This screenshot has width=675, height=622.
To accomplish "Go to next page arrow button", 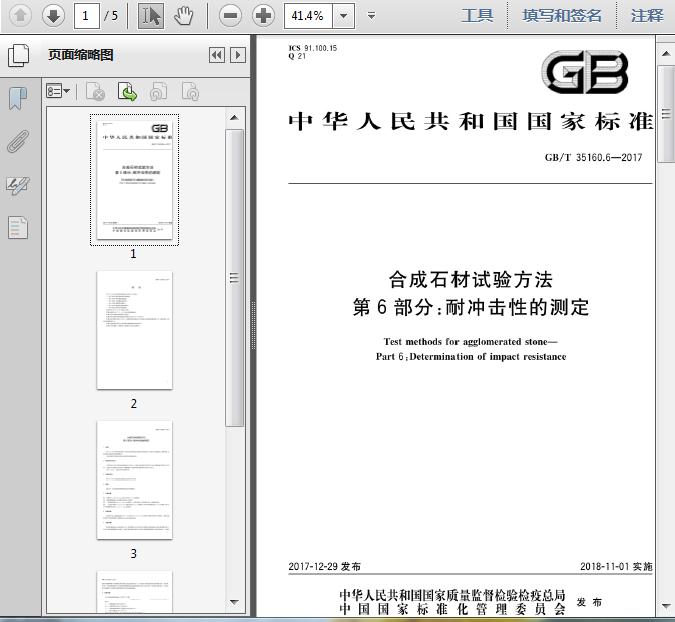I will [x=53, y=16].
